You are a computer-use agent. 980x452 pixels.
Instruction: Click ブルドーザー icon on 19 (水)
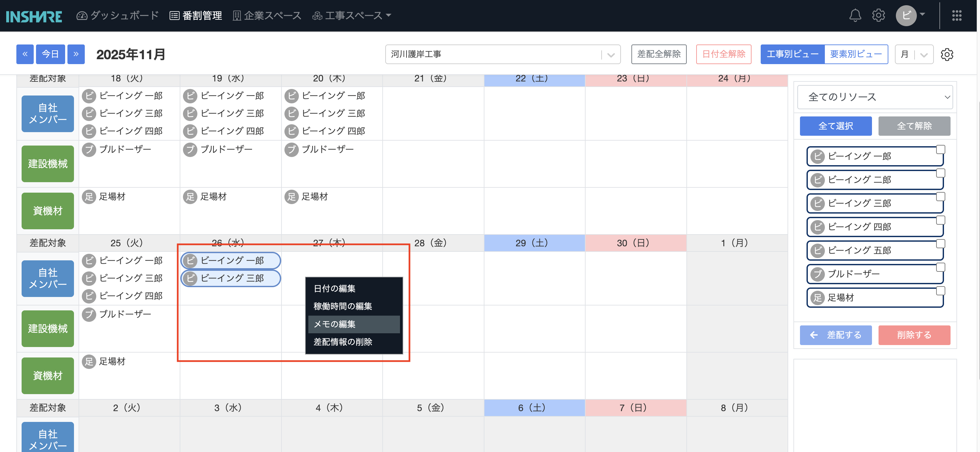[x=190, y=149]
